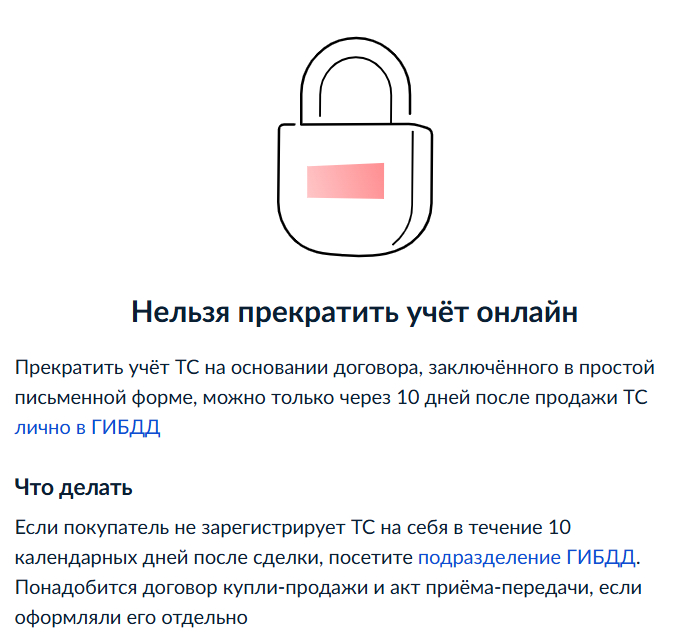Click the word "онлайн" in the heading
The image size is (691, 643).
click(527, 312)
